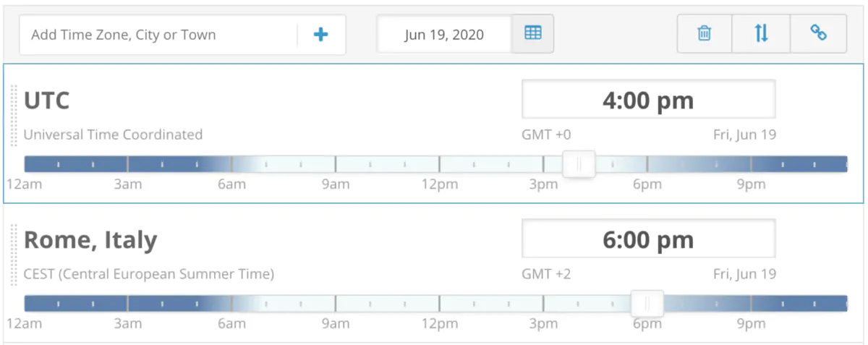Focus the Add Time Zone search field
Viewport: 868px width, 345px height.
[159, 35]
